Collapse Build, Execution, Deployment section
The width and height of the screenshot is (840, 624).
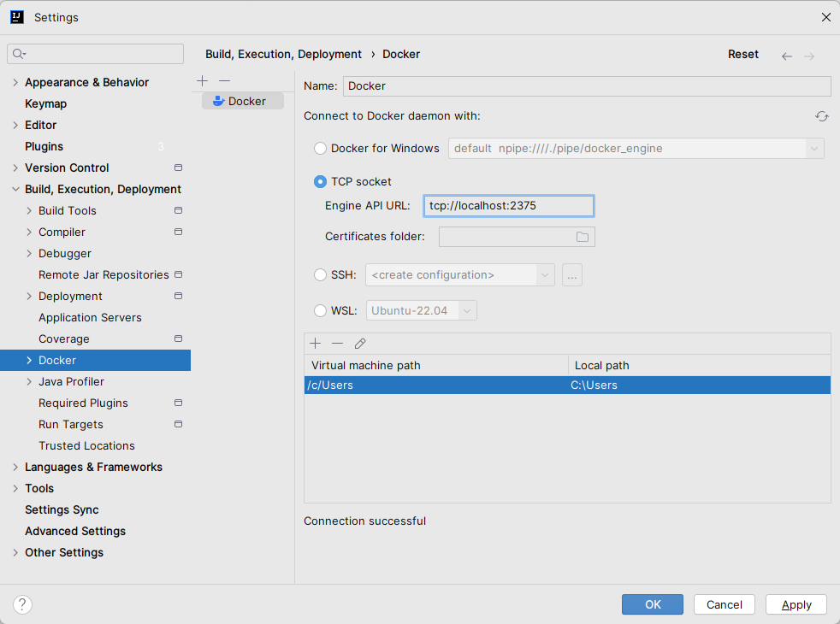pos(15,190)
